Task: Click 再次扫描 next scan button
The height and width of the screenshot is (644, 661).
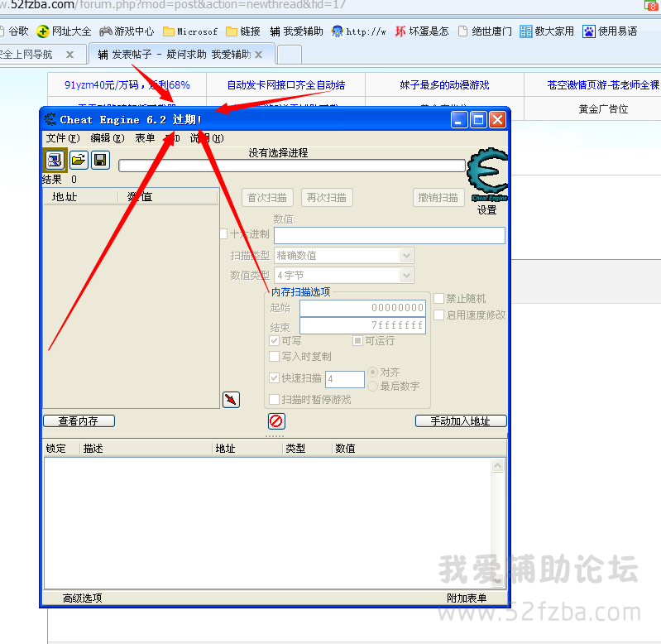Action: [x=327, y=197]
